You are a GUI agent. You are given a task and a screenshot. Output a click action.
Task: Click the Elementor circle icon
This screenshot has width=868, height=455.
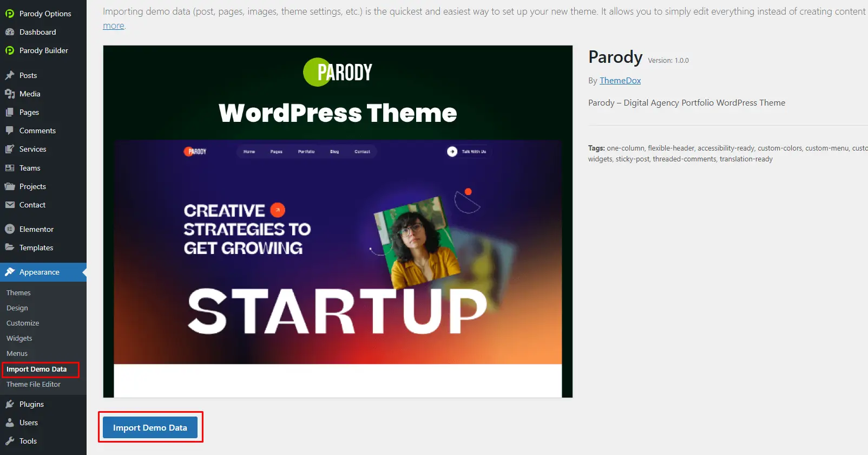click(10, 229)
